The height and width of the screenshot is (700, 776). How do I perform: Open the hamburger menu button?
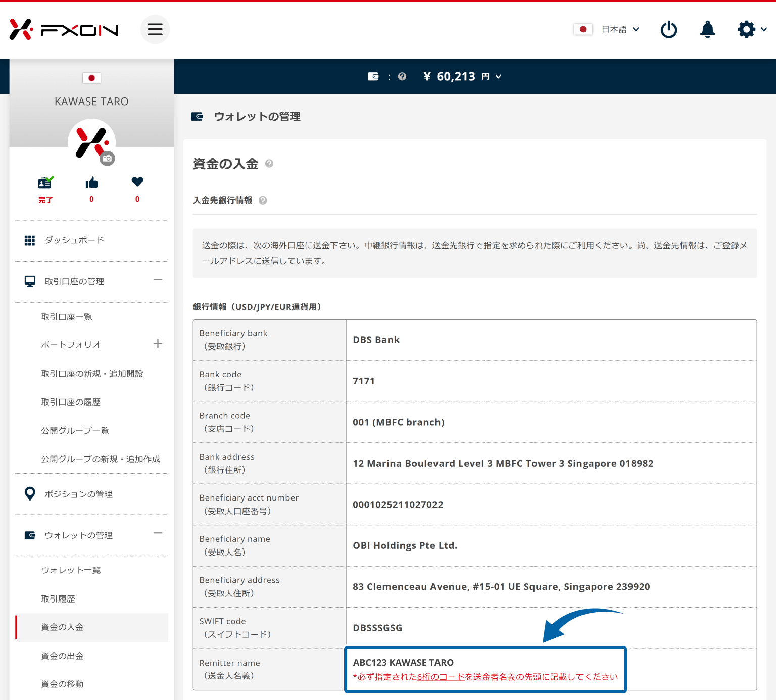coord(155,29)
